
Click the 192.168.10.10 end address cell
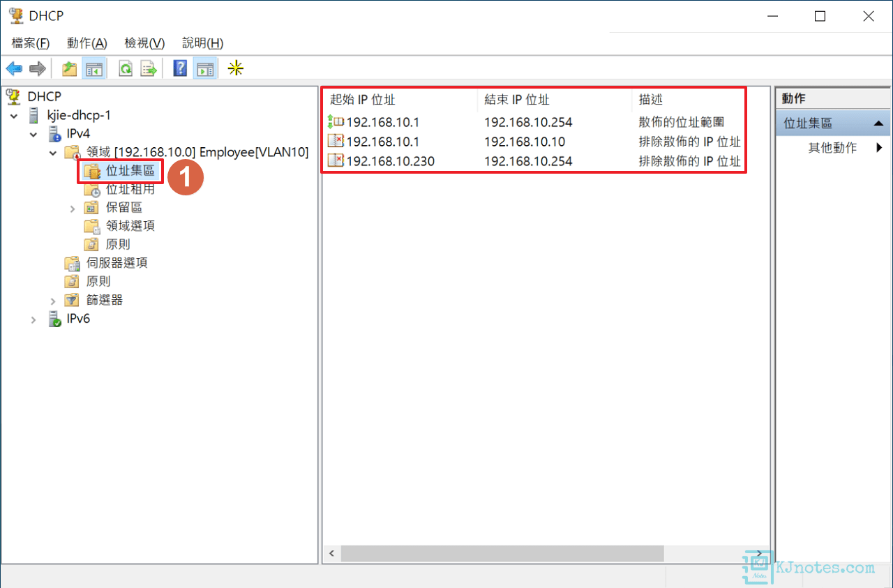click(x=525, y=142)
